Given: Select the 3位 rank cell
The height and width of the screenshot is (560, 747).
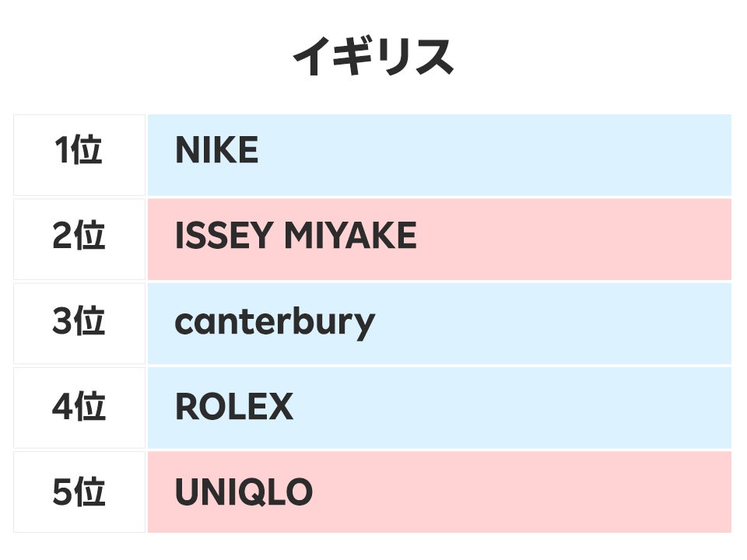Looking at the screenshot, I should point(79,321).
